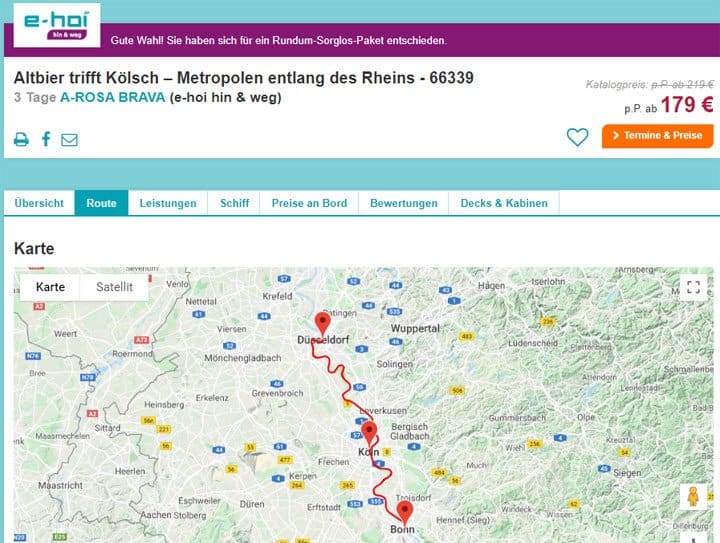Select the Street View pegman icon
This screenshot has width=720, height=543.
693,497
